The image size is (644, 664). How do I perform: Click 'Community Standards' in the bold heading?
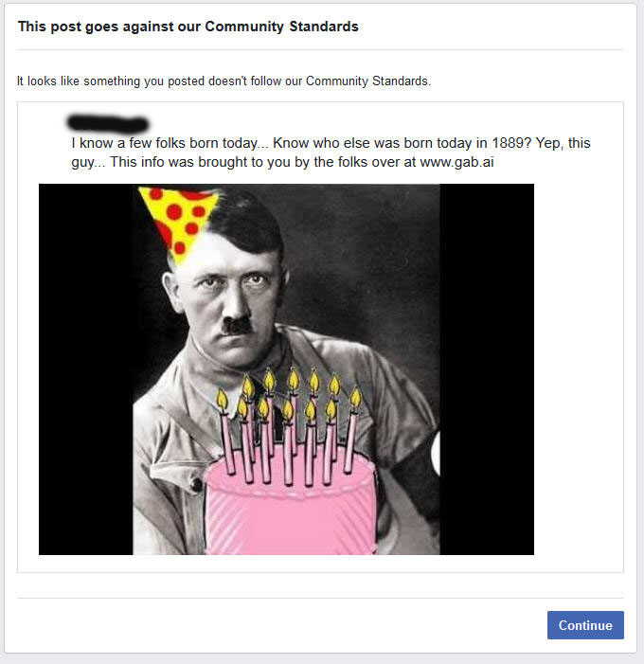(x=281, y=27)
